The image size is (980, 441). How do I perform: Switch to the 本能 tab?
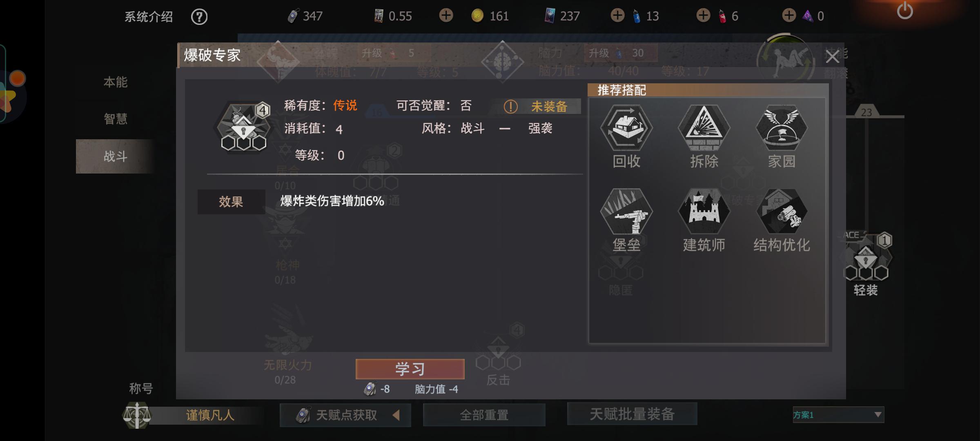pos(116,82)
